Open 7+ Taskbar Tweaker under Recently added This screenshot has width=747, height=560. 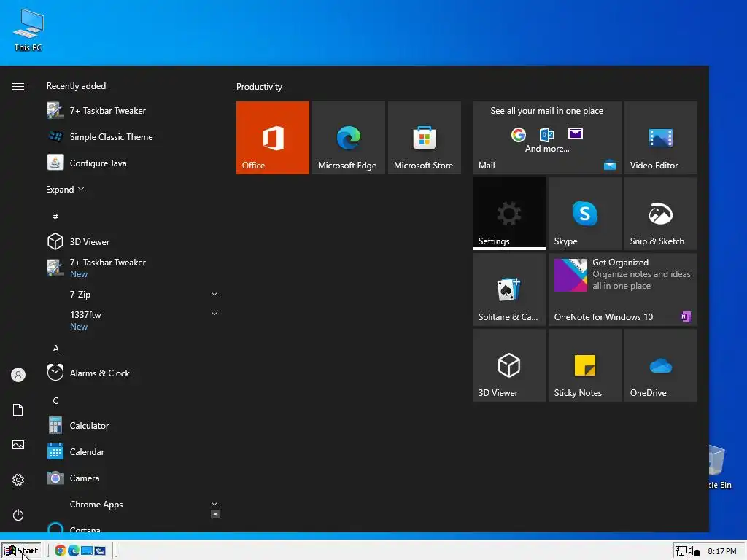133,111
